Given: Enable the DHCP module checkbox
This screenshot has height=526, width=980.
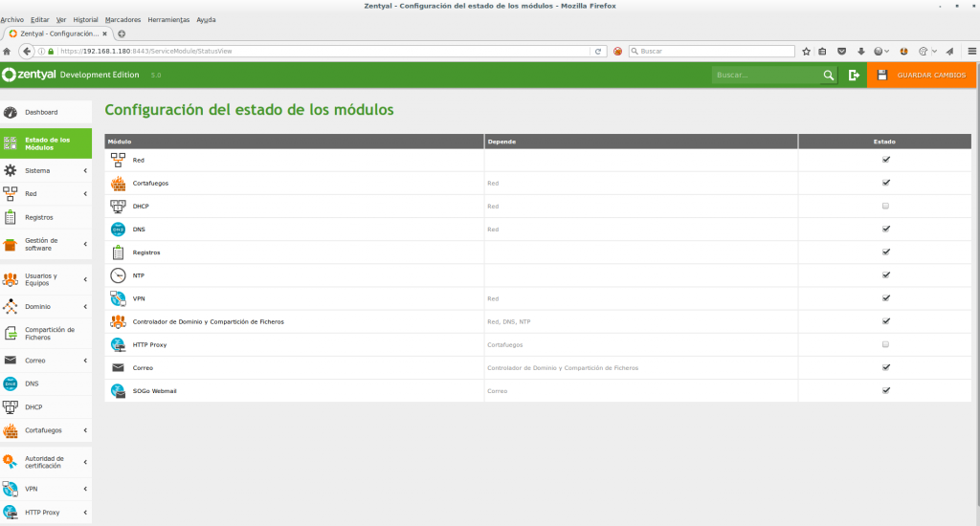Looking at the screenshot, I should [x=885, y=207].
